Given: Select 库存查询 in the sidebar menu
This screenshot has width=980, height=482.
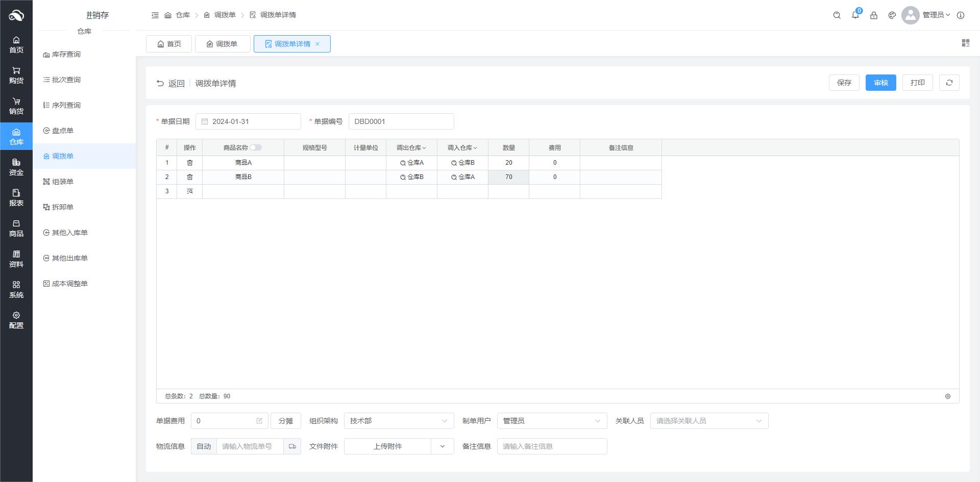Looking at the screenshot, I should pos(66,54).
